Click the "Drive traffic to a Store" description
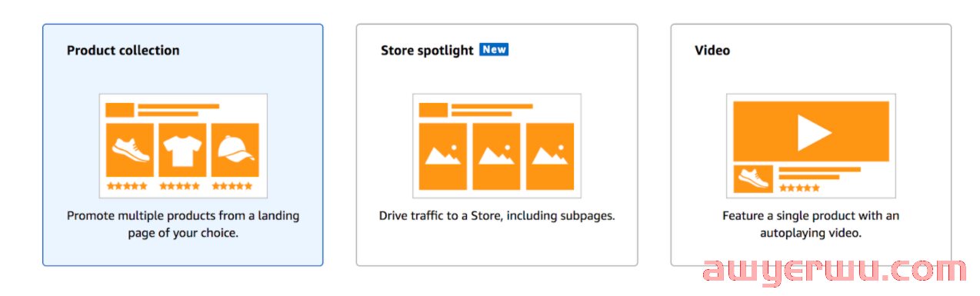 coord(497,216)
